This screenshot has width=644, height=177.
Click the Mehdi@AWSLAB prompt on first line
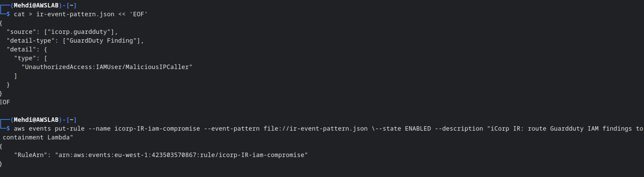[36, 5]
